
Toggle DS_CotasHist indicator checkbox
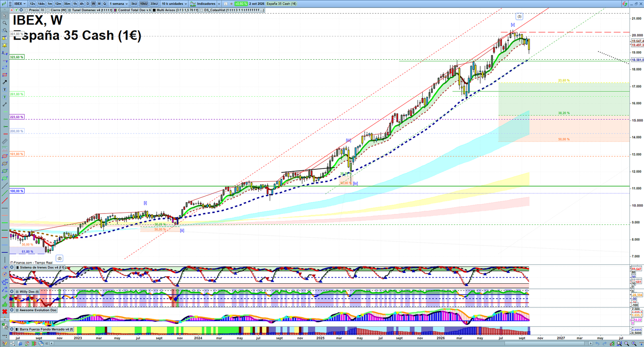point(202,10)
